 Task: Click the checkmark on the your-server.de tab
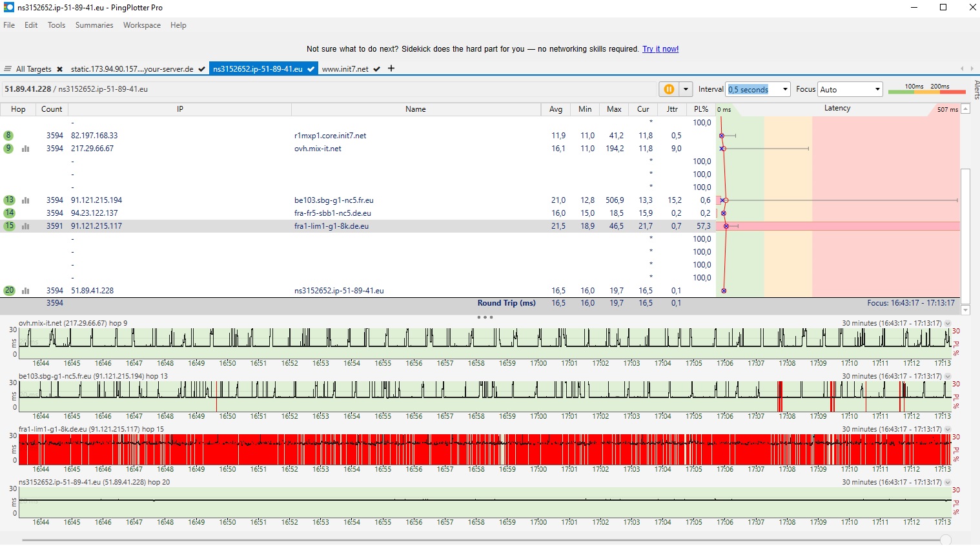[x=202, y=69]
